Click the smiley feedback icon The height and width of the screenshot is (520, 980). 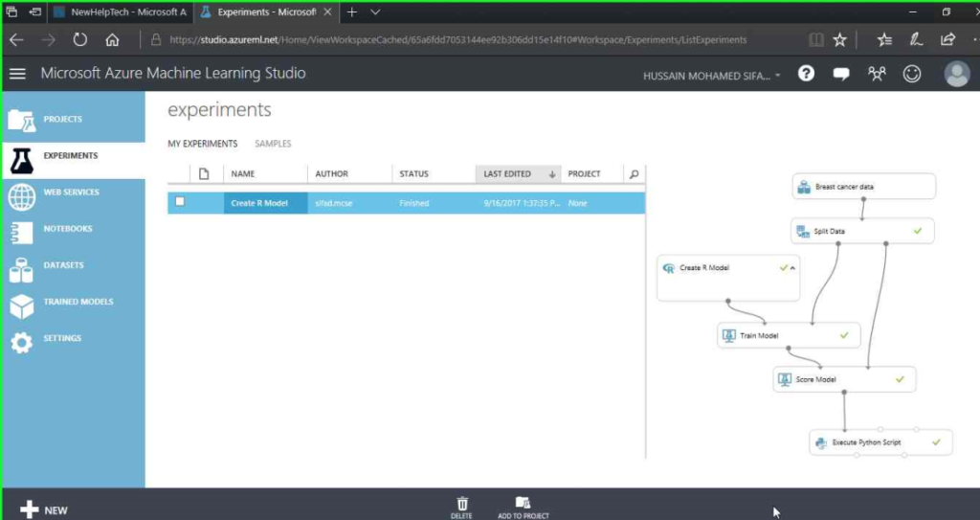[x=912, y=74]
